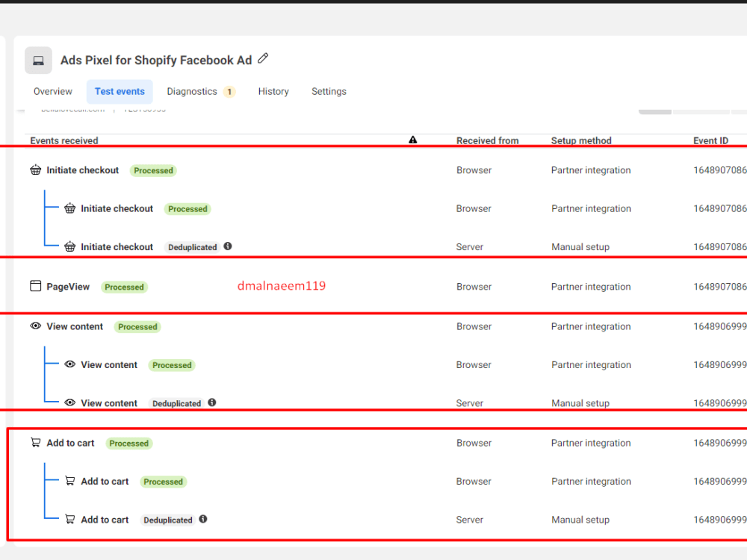This screenshot has width=747, height=560.
Task: Click the laptop device icon beside the pixel name
Action: pyautogui.click(x=37, y=60)
